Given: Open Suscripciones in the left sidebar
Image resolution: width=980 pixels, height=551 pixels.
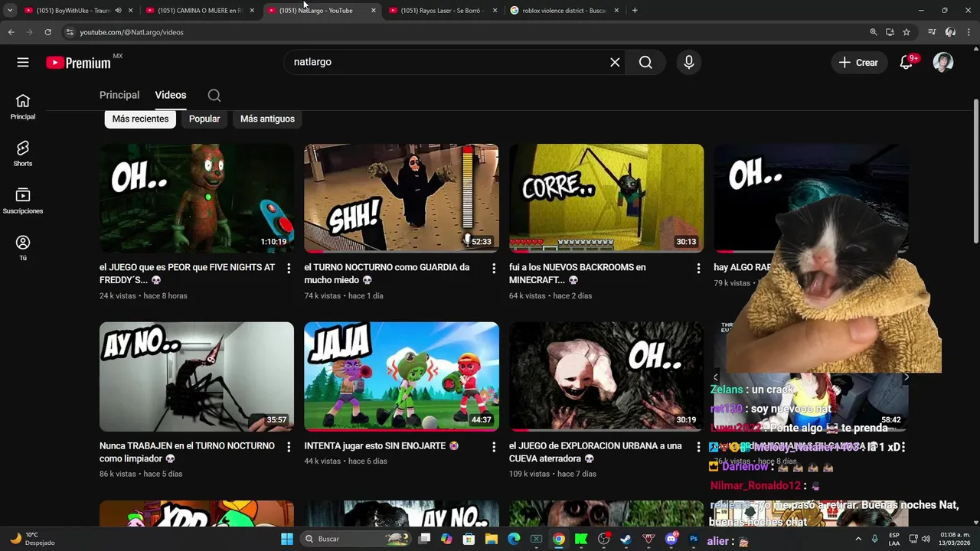Looking at the screenshot, I should click(23, 201).
